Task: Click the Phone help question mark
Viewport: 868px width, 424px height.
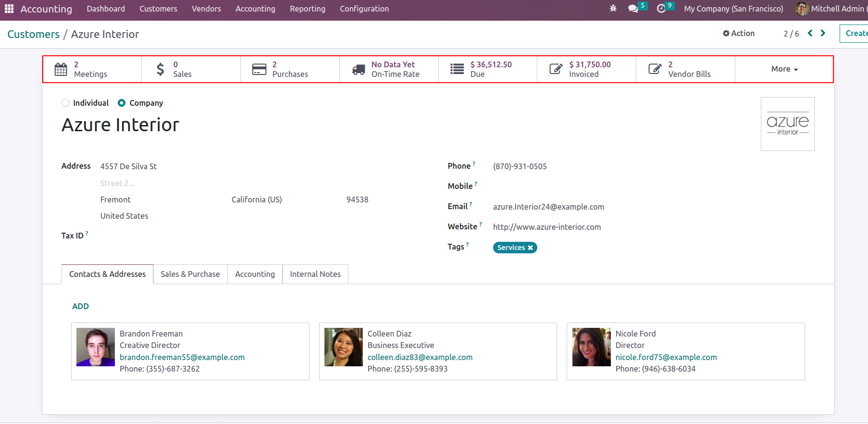Action: [x=474, y=163]
